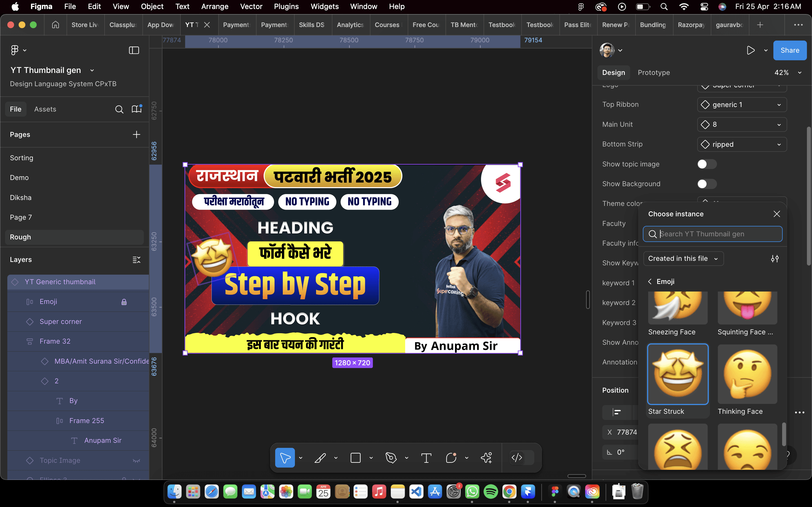
Task: Click the instance filter settings icon
Action: pos(775,259)
